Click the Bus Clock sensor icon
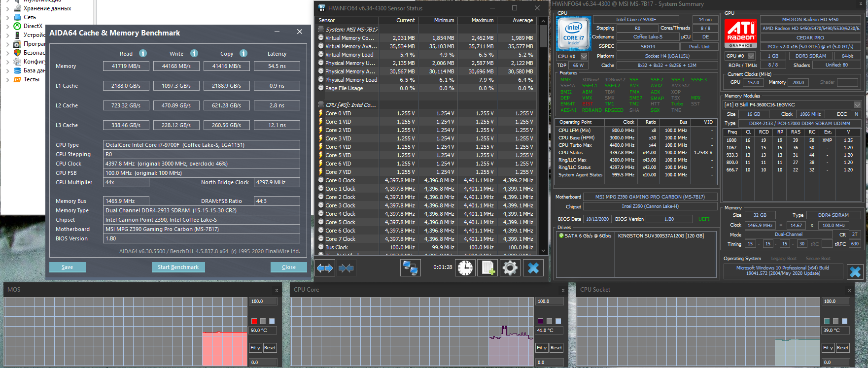 click(321, 247)
